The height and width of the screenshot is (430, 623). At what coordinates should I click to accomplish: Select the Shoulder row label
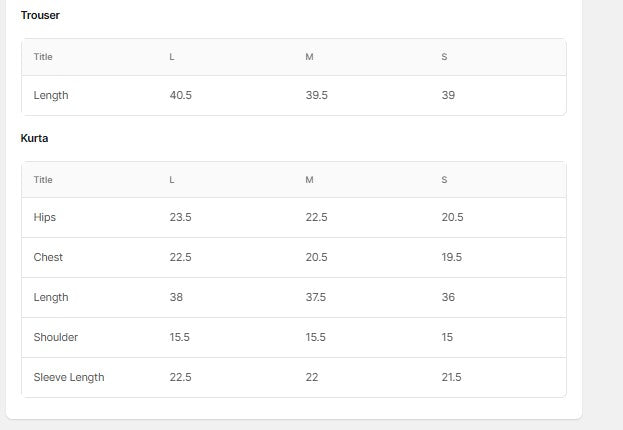[56, 337]
